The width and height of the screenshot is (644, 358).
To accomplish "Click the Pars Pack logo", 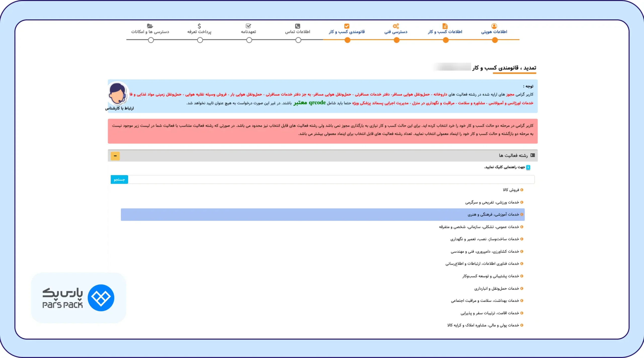I will click(x=78, y=298).
